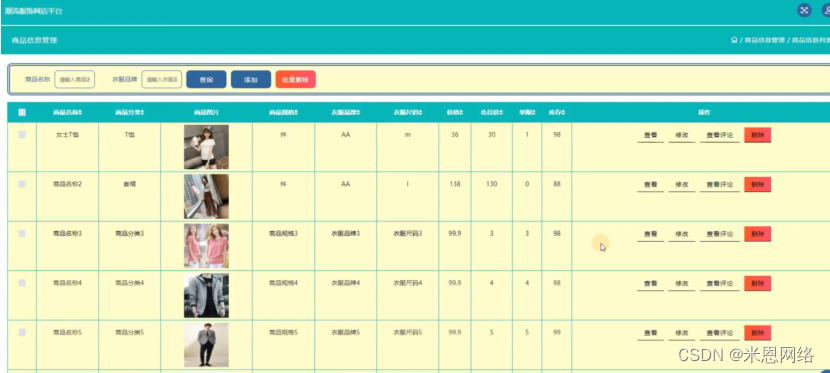Check the box for 商品名称4 row
The height and width of the screenshot is (373, 830).
coord(22,283)
